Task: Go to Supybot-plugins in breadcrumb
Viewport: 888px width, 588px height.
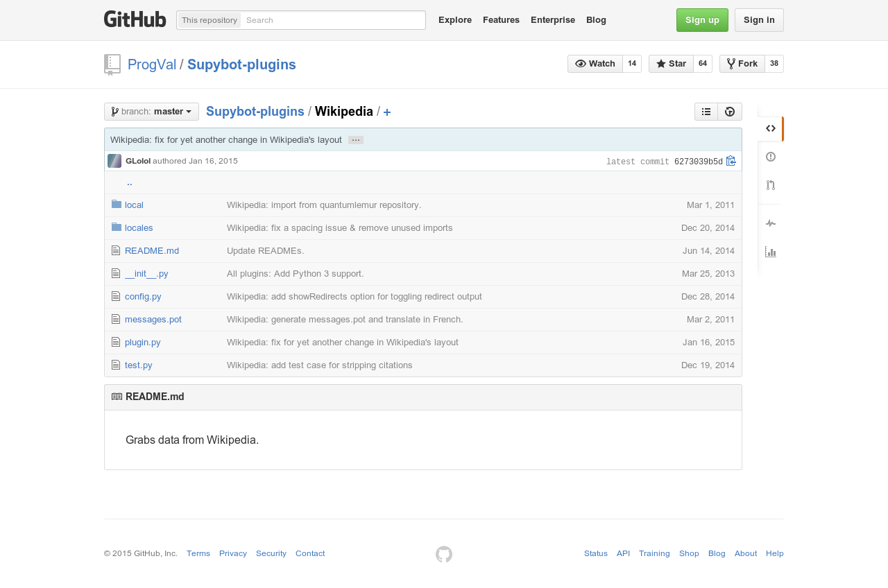Action: point(255,112)
